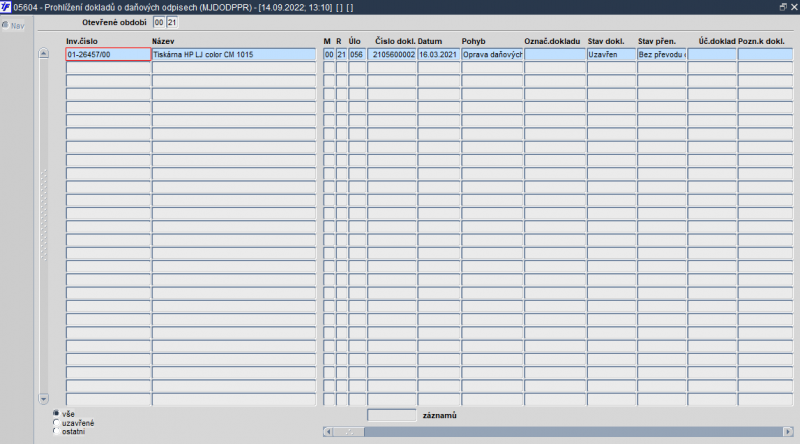Click the horizontal scrollbar thumb

coord(348,432)
